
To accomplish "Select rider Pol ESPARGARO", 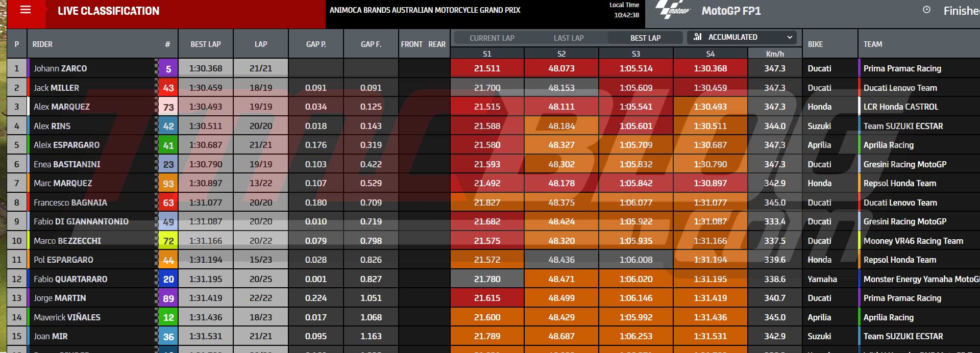I will pyautogui.click(x=63, y=260).
